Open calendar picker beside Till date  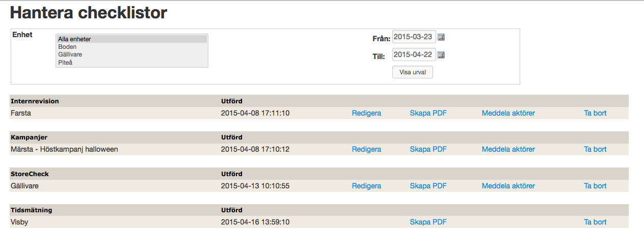tap(441, 55)
